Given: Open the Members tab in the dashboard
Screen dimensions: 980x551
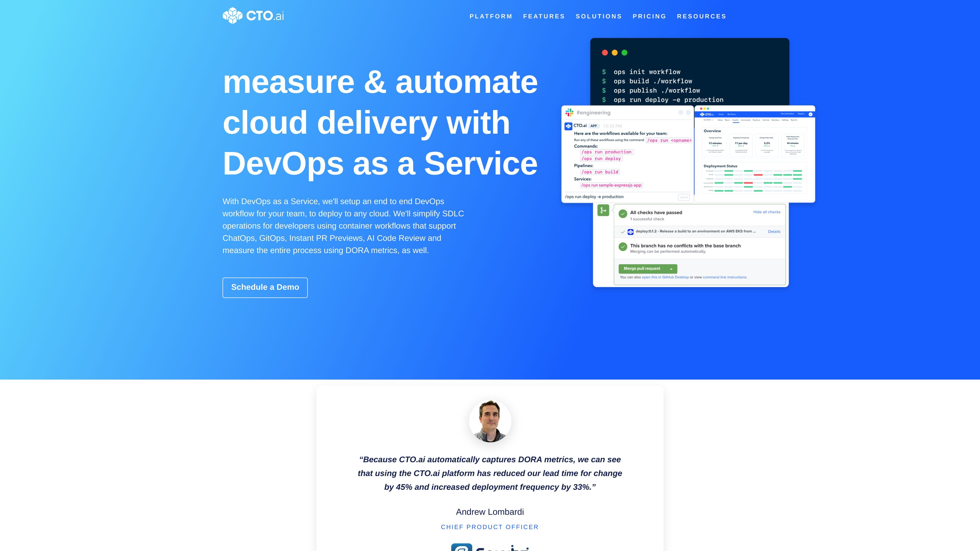Looking at the screenshot, I should point(775,120).
